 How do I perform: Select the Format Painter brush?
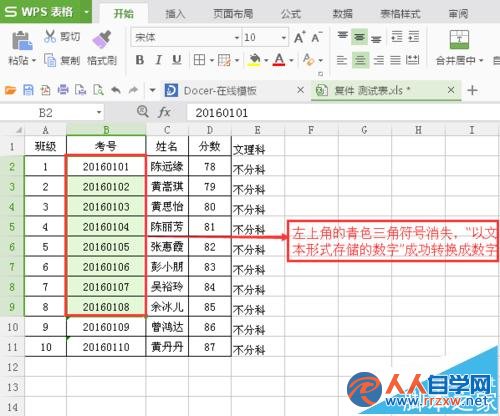[x=102, y=40]
